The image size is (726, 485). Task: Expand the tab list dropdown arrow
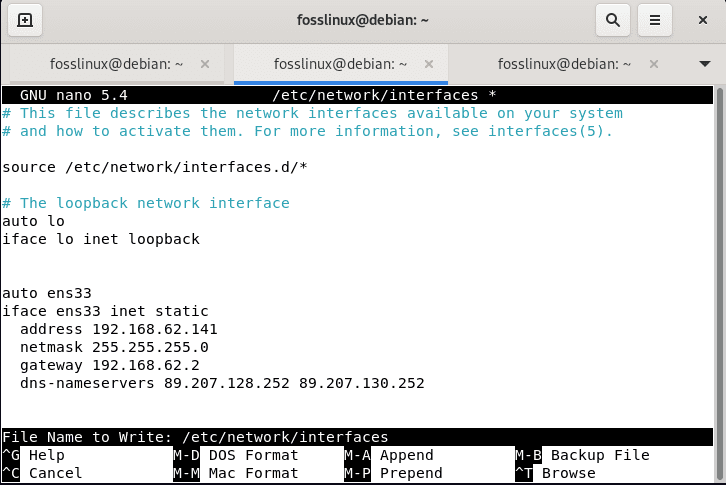tap(704, 63)
